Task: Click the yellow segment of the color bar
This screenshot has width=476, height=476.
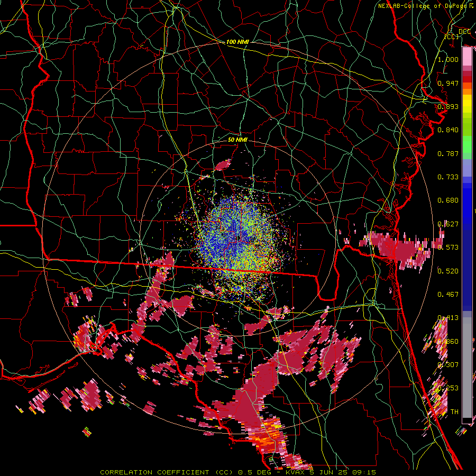Action: [x=467, y=104]
